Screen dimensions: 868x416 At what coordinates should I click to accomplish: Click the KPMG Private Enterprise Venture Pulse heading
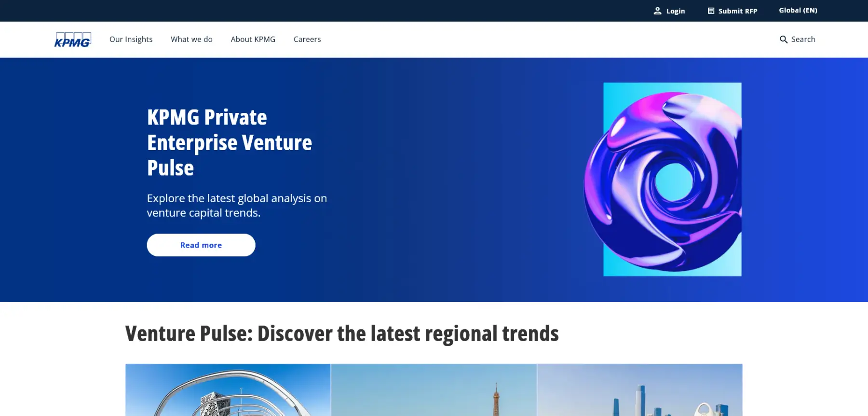[230, 142]
